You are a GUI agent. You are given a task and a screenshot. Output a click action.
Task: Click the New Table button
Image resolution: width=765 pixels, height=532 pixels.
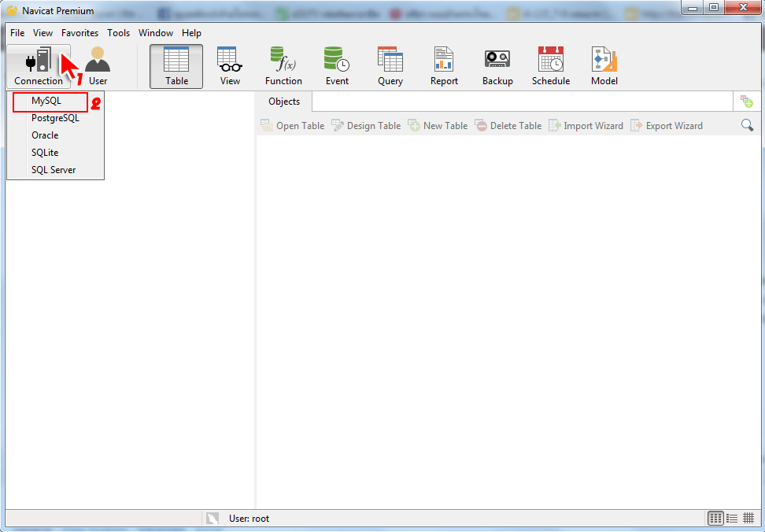click(438, 126)
